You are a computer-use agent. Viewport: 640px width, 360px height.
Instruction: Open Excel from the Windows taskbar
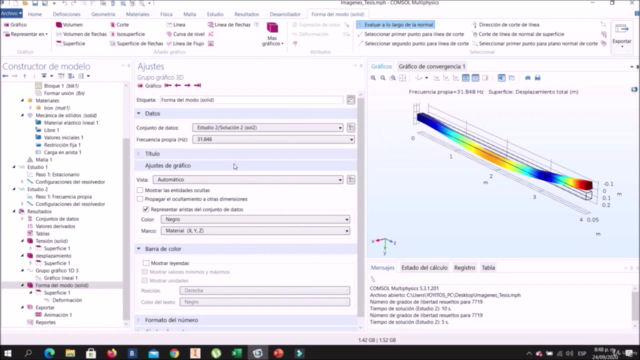point(237,353)
